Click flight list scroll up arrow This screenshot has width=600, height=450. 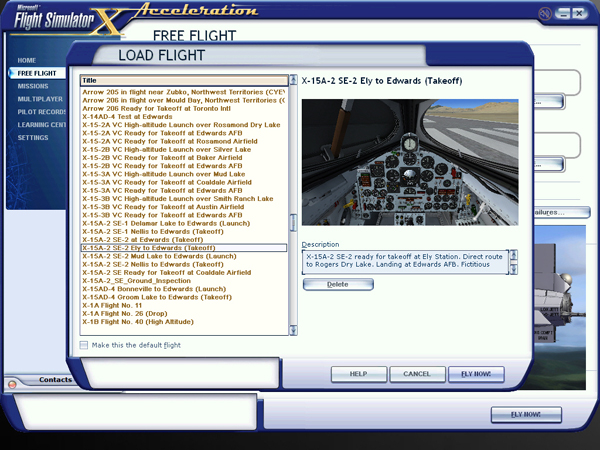pos(293,80)
